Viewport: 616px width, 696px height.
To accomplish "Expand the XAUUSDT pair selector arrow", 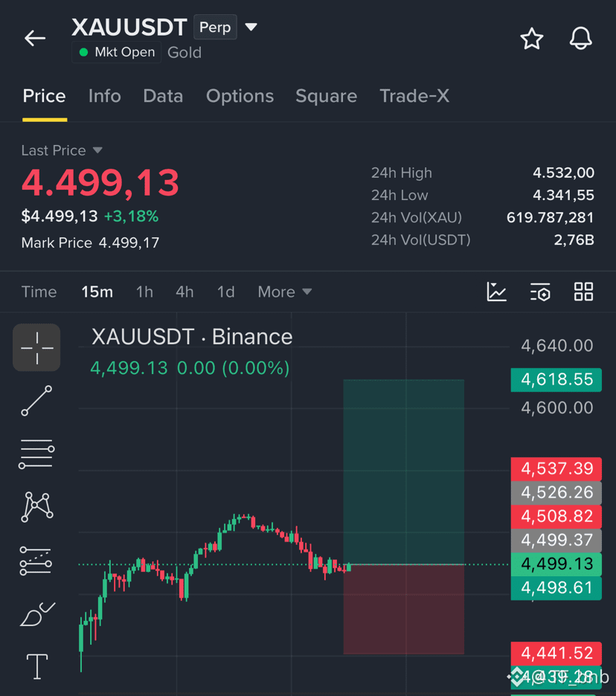I will (251, 27).
